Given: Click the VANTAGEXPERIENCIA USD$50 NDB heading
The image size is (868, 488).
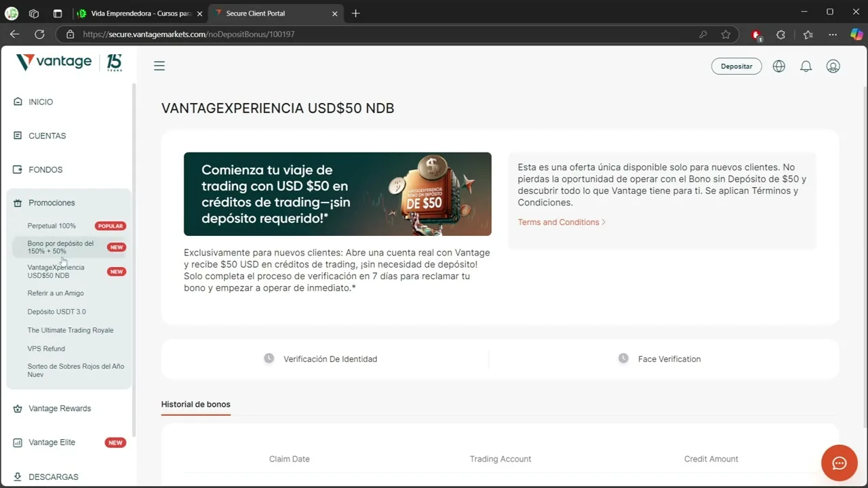Looking at the screenshot, I should tap(277, 108).
